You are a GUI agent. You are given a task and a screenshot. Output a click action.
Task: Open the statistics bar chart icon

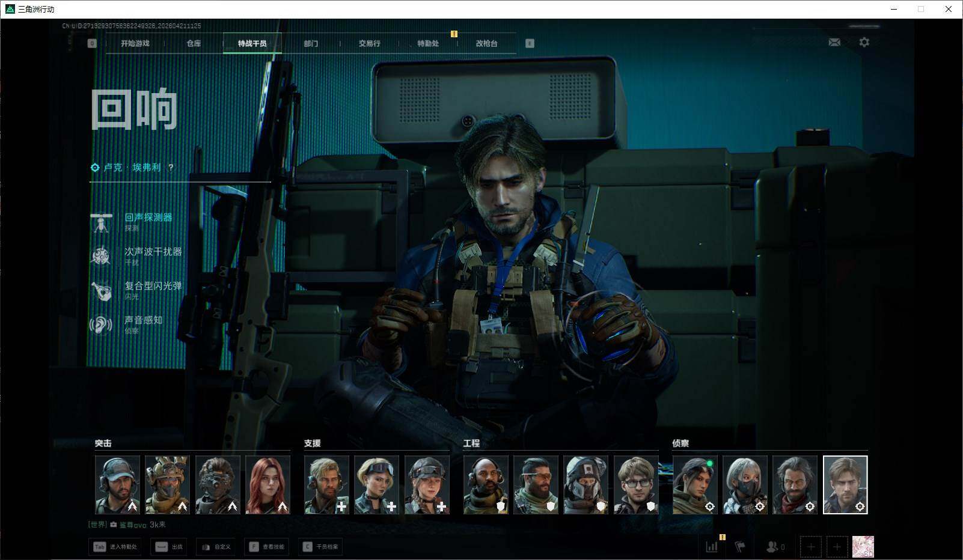(712, 547)
